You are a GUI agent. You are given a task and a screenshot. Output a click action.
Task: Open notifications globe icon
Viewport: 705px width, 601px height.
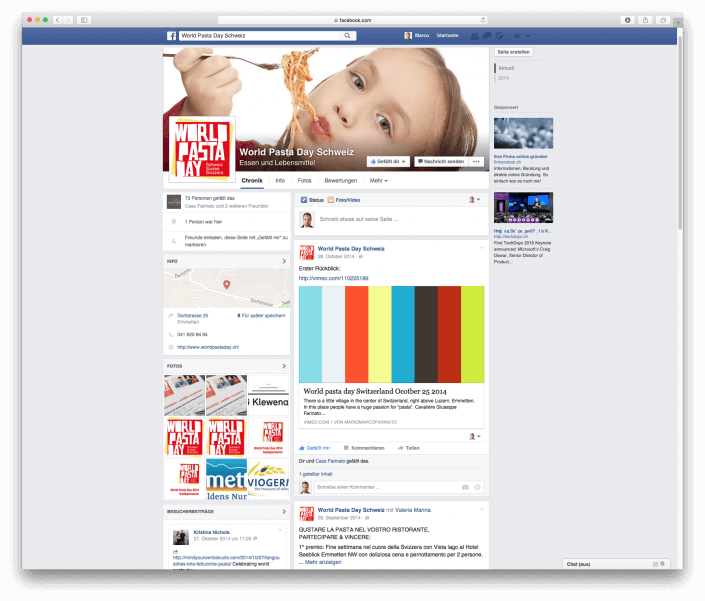(x=499, y=36)
